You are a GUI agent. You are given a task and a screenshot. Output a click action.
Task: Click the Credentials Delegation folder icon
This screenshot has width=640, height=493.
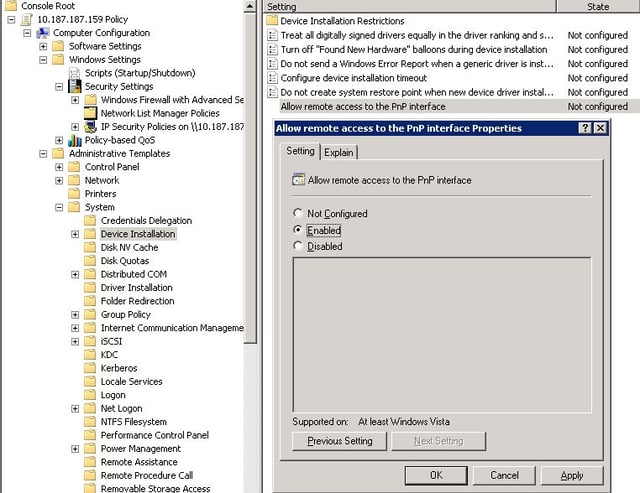(x=90, y=220)
